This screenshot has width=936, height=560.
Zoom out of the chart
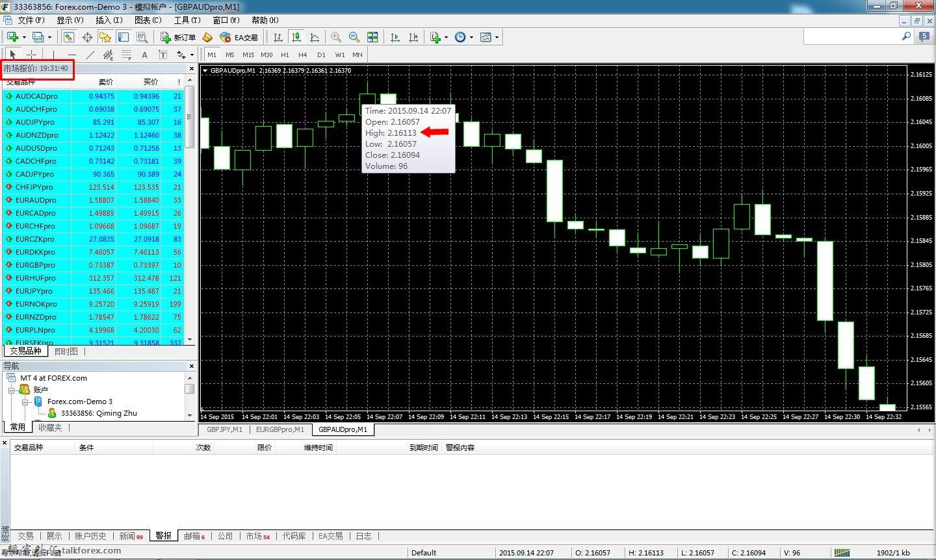click(x=354, y=37)
